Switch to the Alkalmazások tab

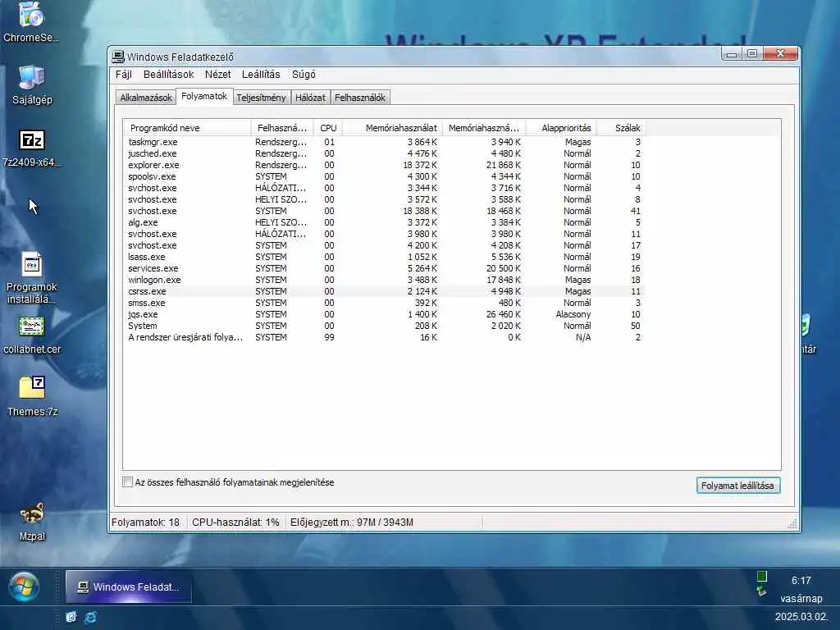click(146, 98)
